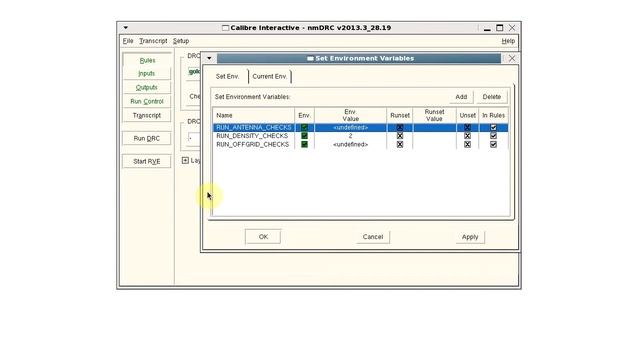Click the Unset column header

(x=467, y=116)
